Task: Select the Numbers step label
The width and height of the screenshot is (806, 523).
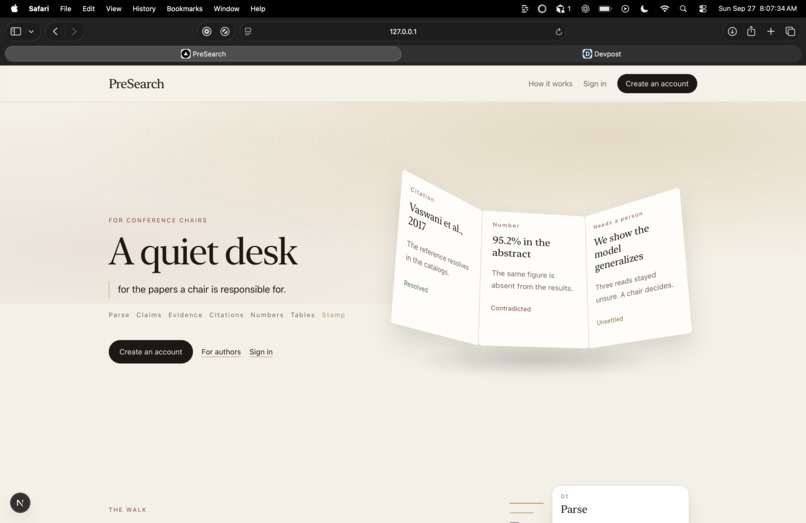Action: (267, 315)
